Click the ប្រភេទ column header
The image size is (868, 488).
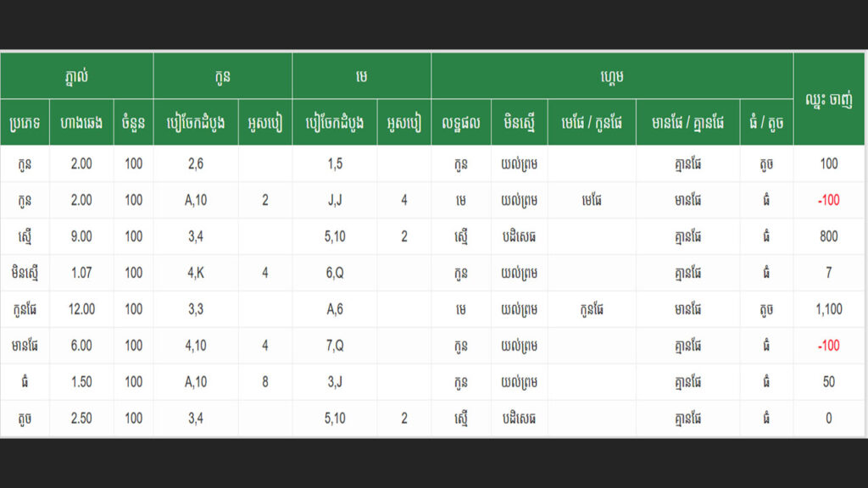25,122
